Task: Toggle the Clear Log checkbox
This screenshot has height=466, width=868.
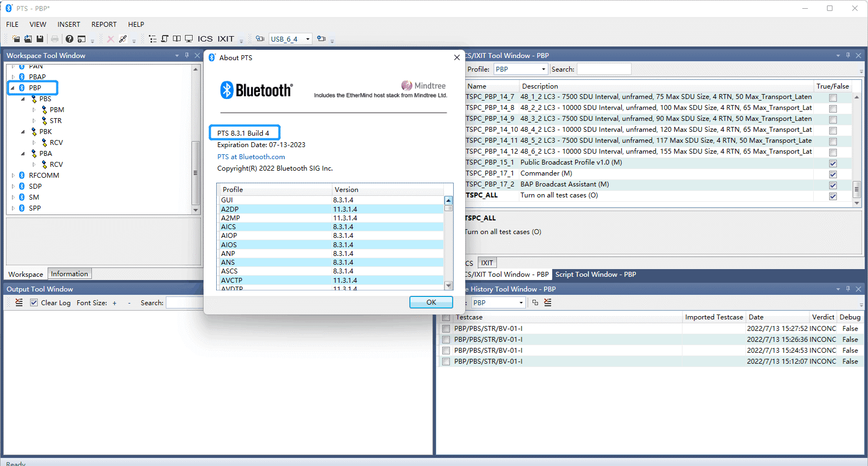Action: click(34, 302)
